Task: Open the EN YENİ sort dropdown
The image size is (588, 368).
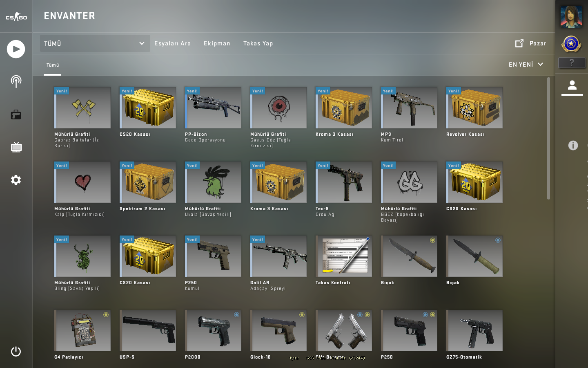Action: coord(526,65)
